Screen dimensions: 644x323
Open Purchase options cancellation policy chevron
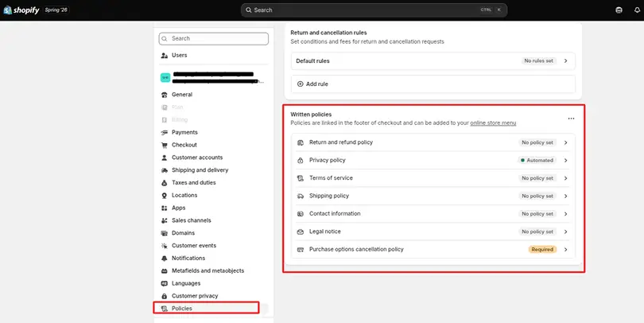[x=565, y=250]
